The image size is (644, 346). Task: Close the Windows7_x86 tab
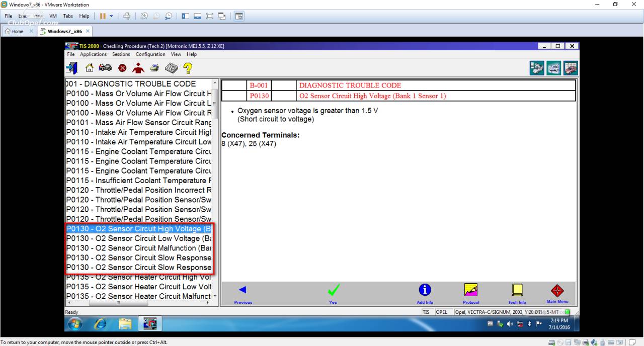[88, 31]
